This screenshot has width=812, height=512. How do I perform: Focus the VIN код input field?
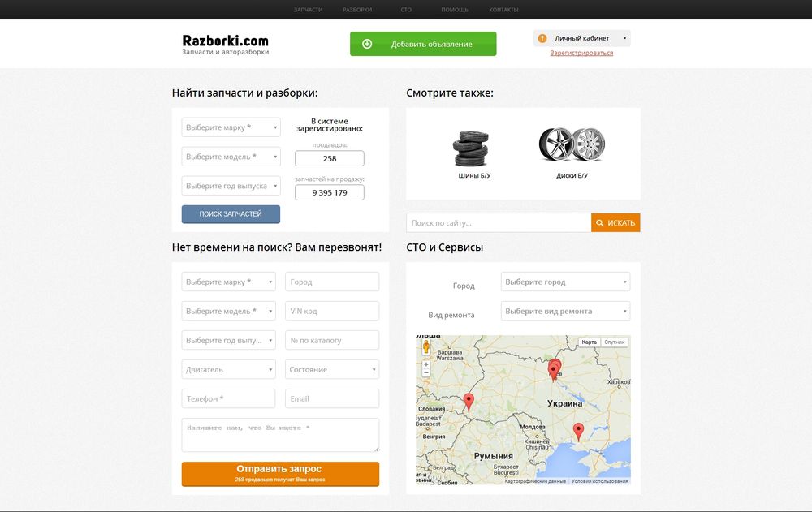pyautogui.click(x=332, y=311)
